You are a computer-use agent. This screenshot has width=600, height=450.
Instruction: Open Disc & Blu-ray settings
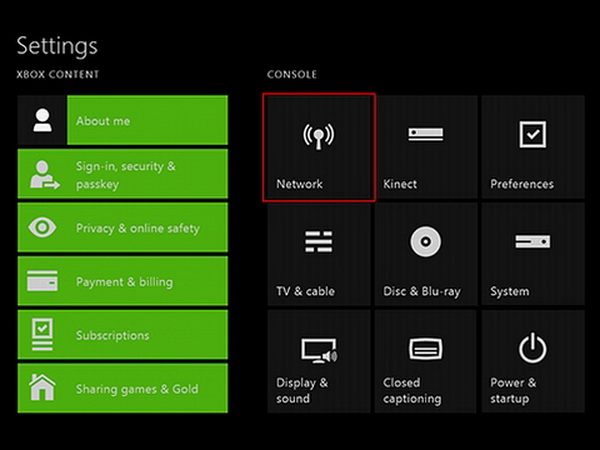426,254
